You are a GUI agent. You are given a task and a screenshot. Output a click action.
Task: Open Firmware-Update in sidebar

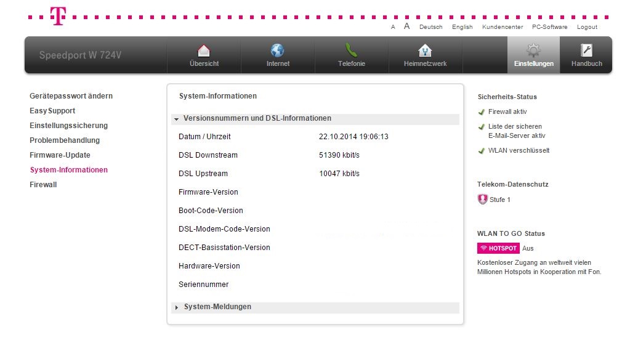[x=60, y=155]
